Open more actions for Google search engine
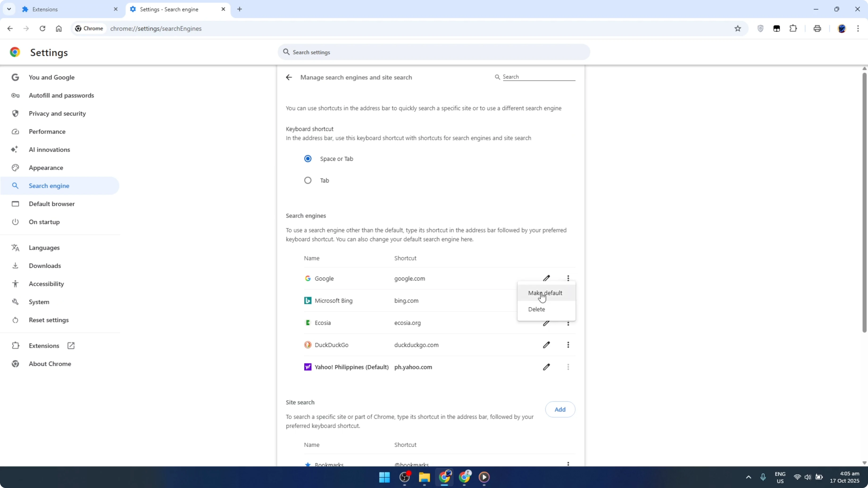Viewport: 868px width, 488px height. coord(568,278)
